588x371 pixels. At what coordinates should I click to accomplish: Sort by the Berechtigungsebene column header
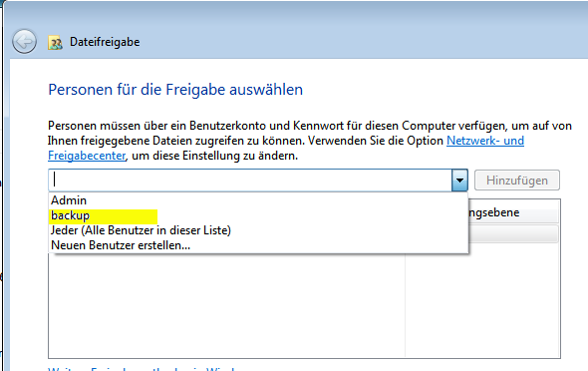tap(513, 212)
